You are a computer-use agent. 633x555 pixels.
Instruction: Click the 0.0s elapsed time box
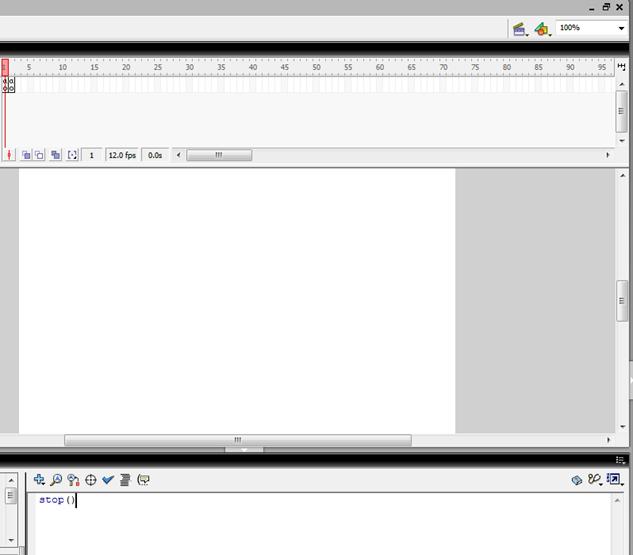pyautogui.click(x=155, y=155)
